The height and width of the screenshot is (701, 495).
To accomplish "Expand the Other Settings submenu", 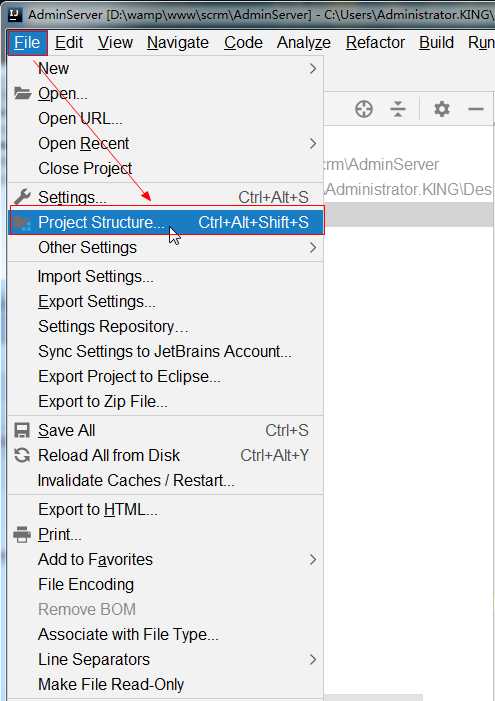I will pos(313,247).
